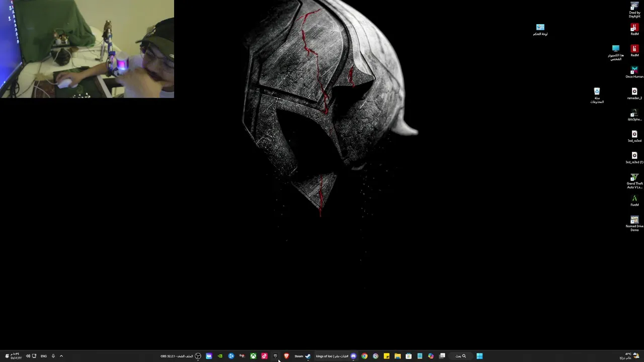Switch to the Steam taskbar window
The height and width of the screenshot is (362, 644).
302,356
